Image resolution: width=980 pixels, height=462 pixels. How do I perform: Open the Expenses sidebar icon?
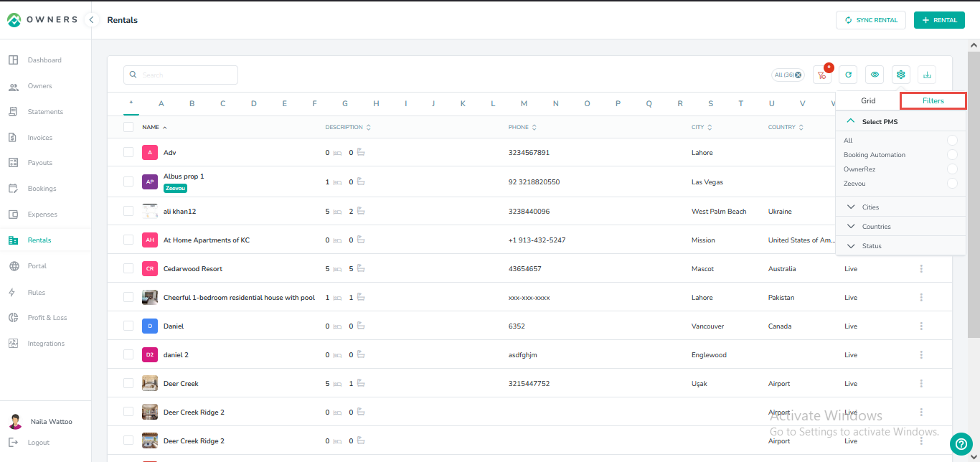click(x=13, y=214)
